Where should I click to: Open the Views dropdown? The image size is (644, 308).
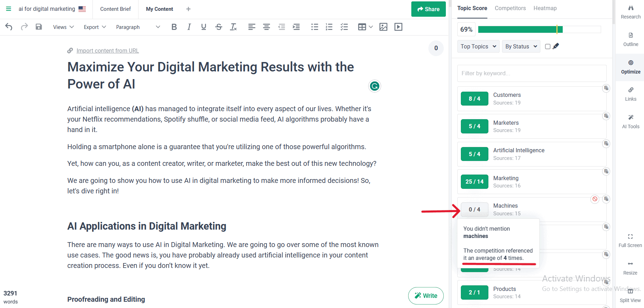coord(63,27)
